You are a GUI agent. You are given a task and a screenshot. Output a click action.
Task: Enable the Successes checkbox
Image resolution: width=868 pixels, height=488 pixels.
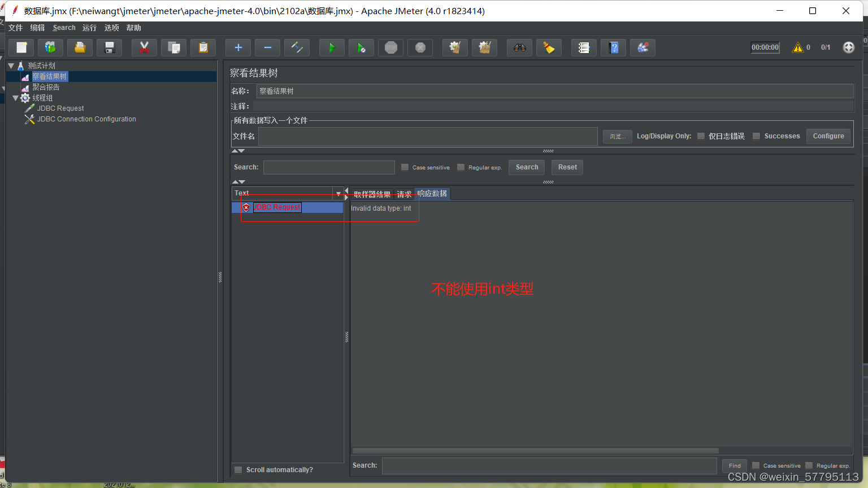757,136
